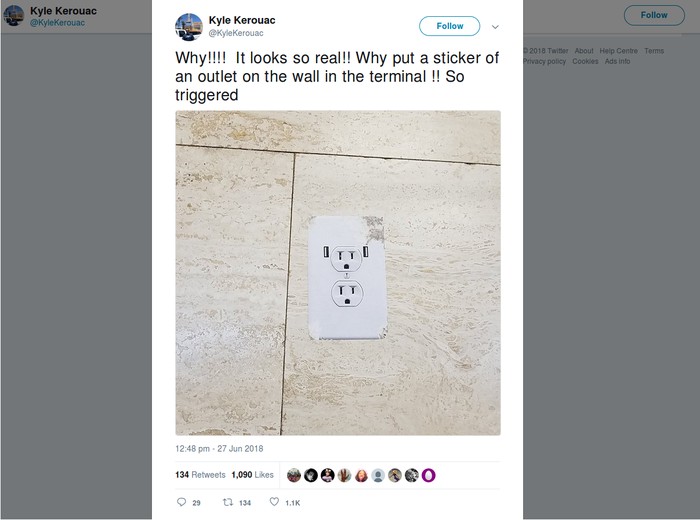Open the 134 Retweets list
This screenshot has width=700, height=520.
tap(200, 475)
